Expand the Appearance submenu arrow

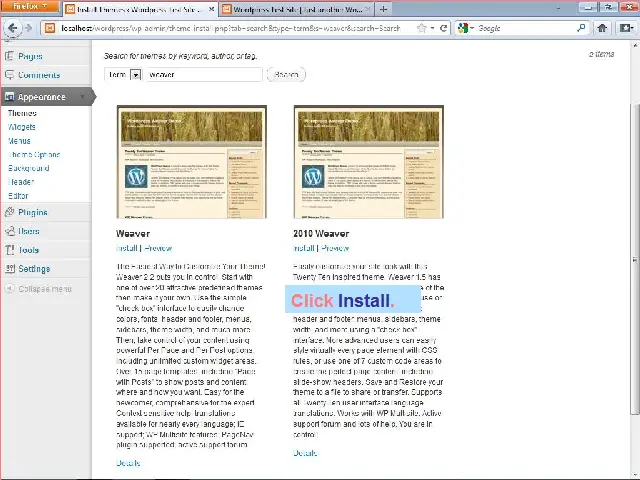coord(82,97)
